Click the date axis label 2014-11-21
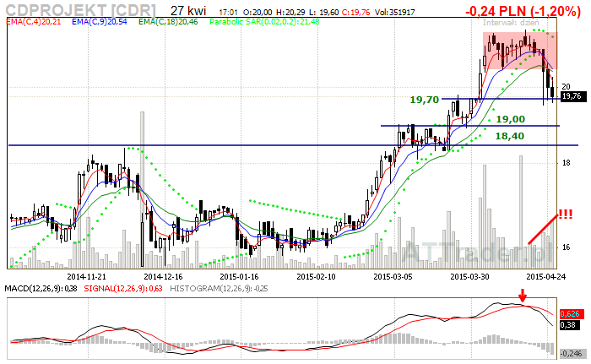The image size is (591, 364). coord(86,276)
